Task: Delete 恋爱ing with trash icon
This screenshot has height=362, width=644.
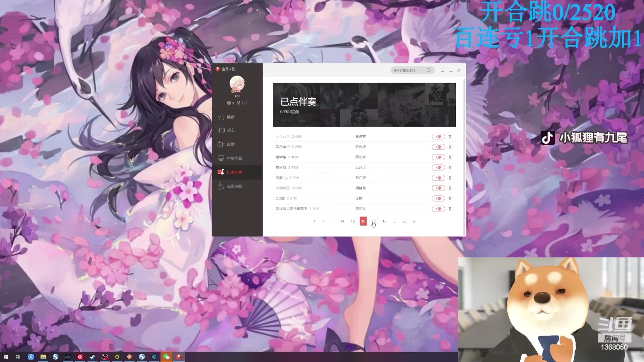Action: 450,178
